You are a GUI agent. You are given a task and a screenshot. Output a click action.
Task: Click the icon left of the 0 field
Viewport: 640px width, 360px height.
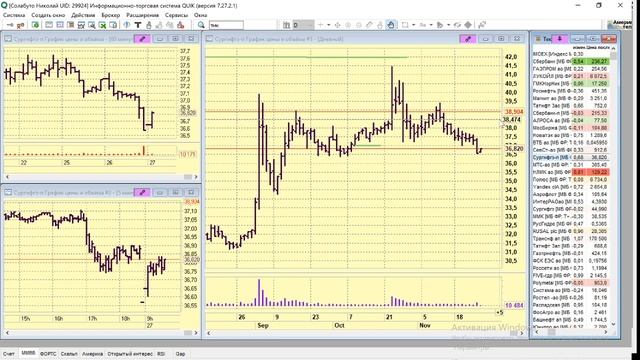tap(287, 25)
